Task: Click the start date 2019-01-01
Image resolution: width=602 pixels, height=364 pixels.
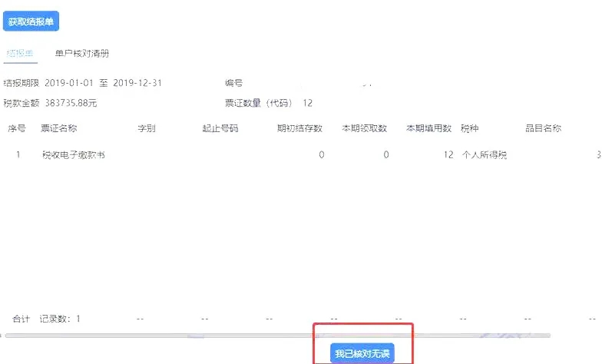Action: click(x=68, y=83)
